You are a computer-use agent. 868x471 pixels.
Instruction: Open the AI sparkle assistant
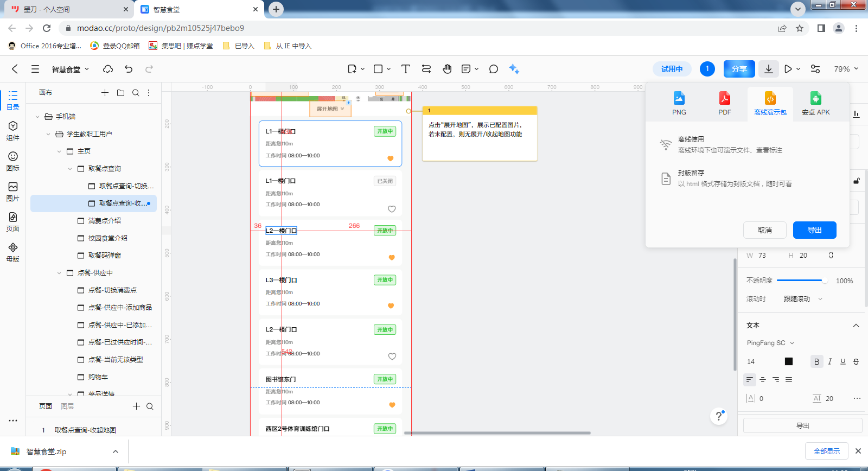514,69
